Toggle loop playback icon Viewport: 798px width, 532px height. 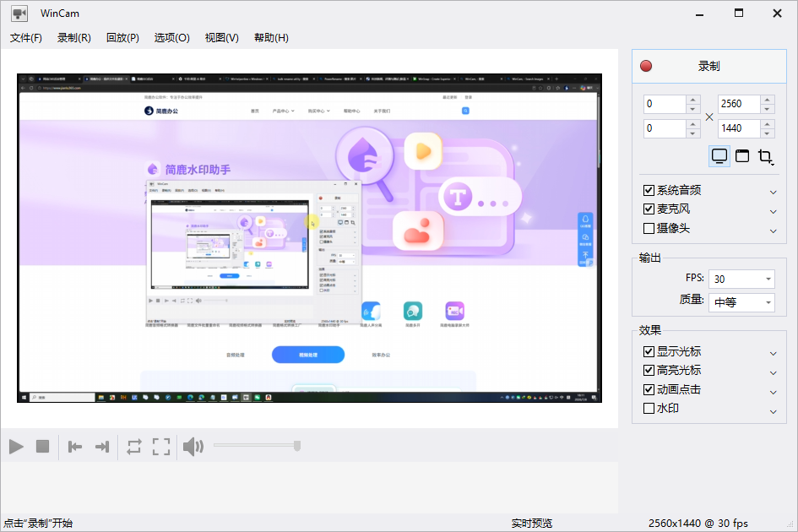point(134,447)
